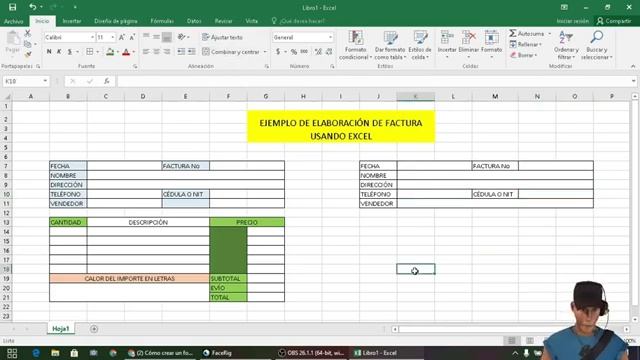Image resolution: width=640 pixels, height=360 pixels.
Task: Expand the font size dropdown
Action: point(113,37)
